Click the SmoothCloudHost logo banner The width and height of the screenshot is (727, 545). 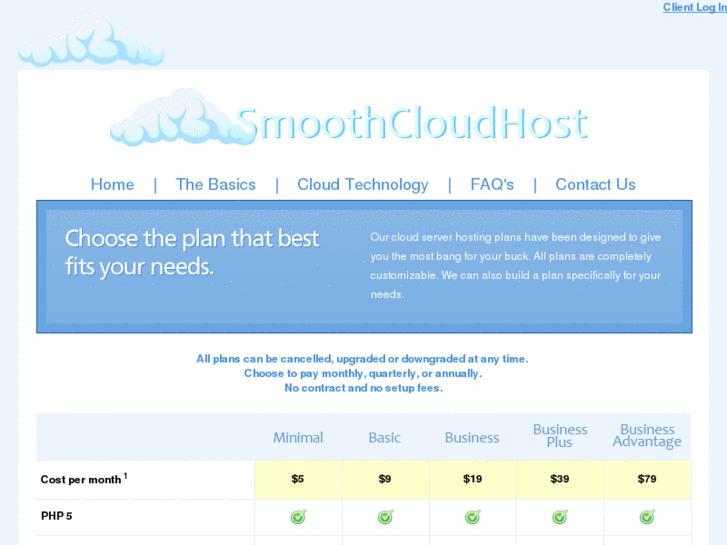(x=349, y=118)
